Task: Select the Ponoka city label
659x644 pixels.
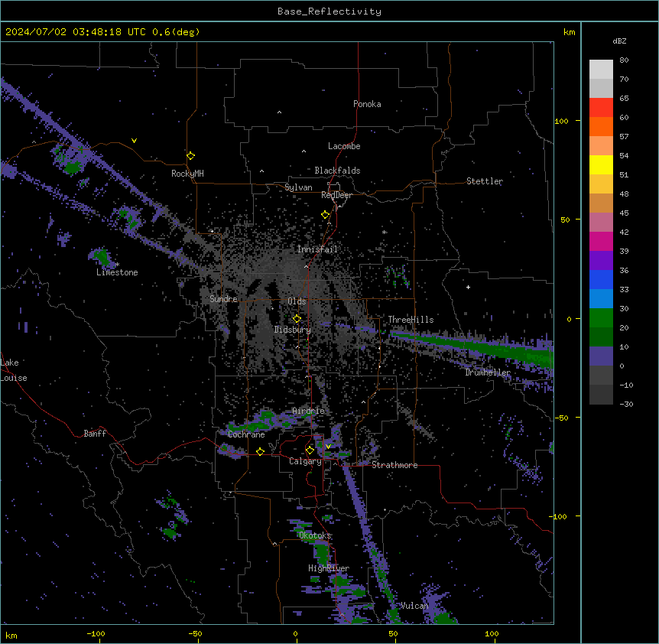Action: tap(367, 104)
